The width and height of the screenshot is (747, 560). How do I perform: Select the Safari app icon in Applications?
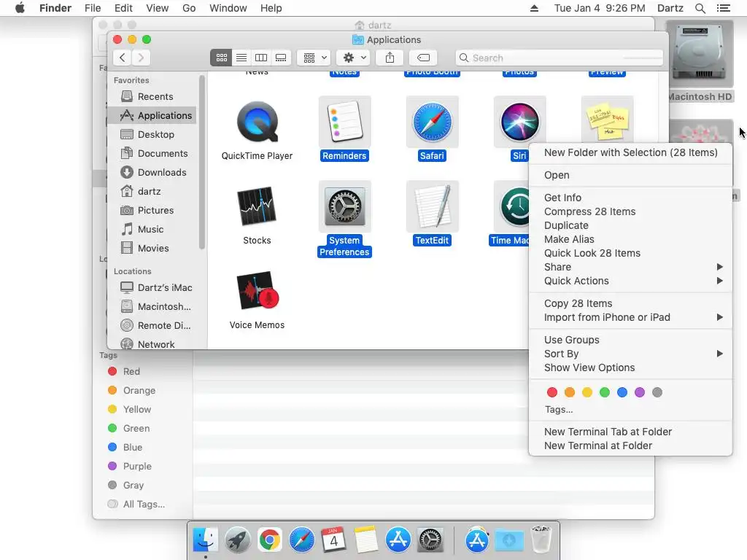pyautogui.click(x=432, y=122)
